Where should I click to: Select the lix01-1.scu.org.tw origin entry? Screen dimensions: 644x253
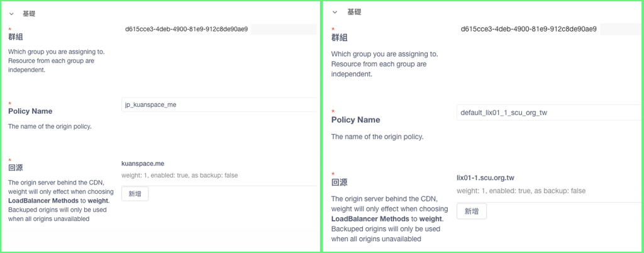481,178
